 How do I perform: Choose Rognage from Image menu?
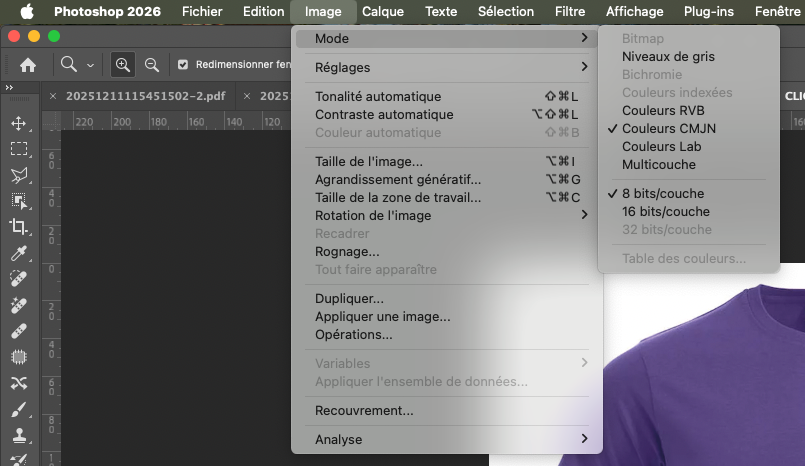click(x=447, y=251)
